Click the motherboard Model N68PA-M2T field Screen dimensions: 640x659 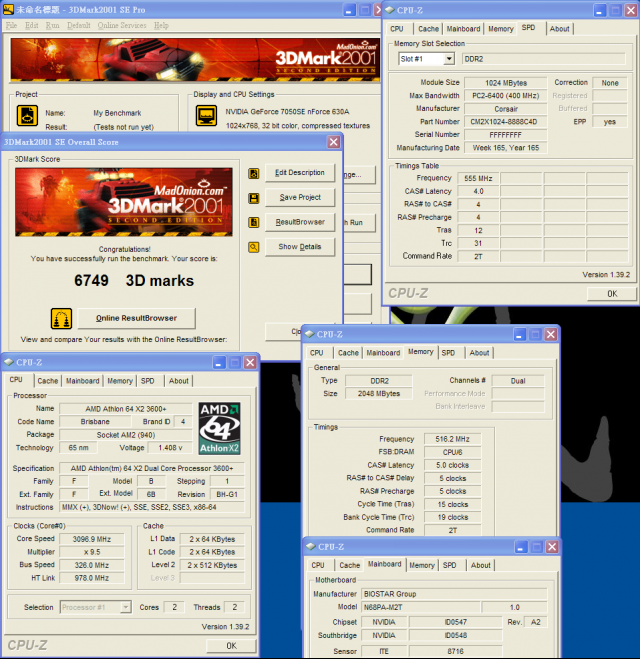point(420,607)
